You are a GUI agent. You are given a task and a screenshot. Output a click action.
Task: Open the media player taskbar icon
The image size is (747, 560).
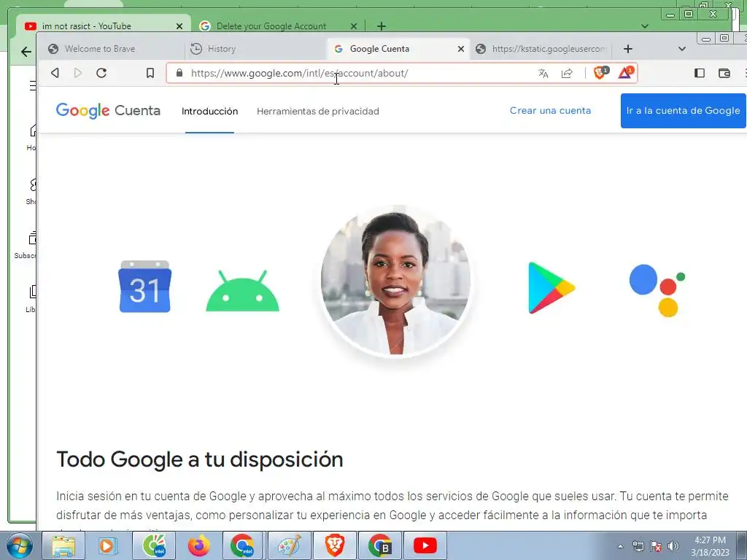pyautogui.click(x=108, y=545)
